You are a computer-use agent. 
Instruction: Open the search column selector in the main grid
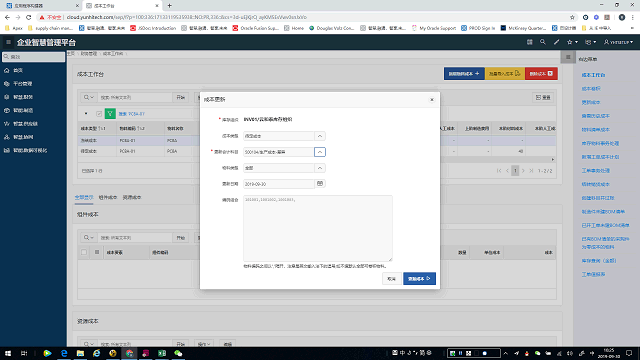tap(88, 98)
